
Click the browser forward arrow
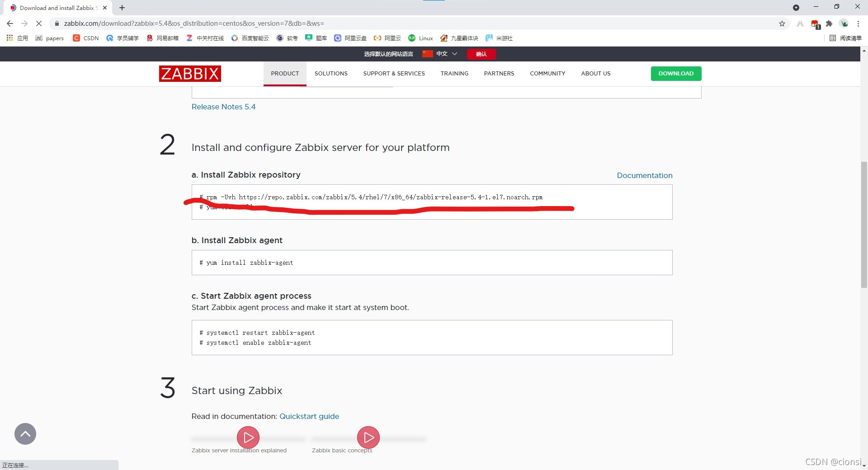(24, 23)
